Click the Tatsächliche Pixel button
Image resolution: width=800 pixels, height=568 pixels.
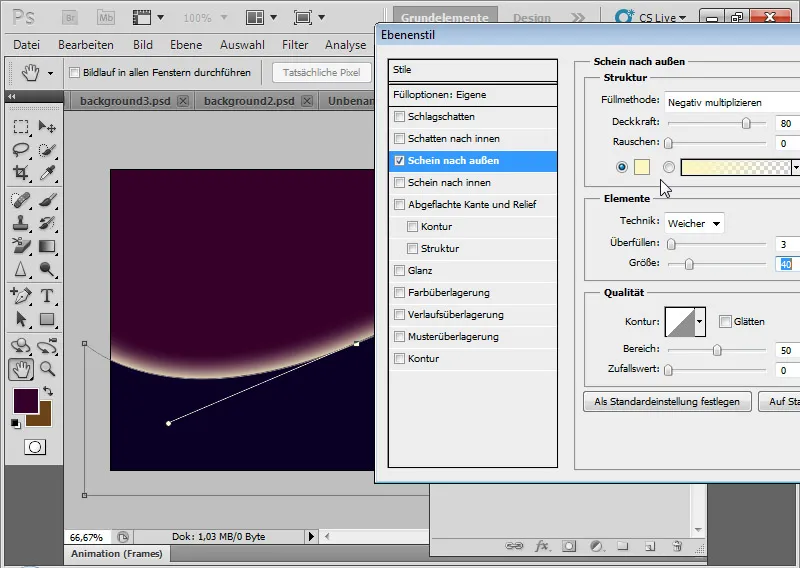click(x=321, y=72)
